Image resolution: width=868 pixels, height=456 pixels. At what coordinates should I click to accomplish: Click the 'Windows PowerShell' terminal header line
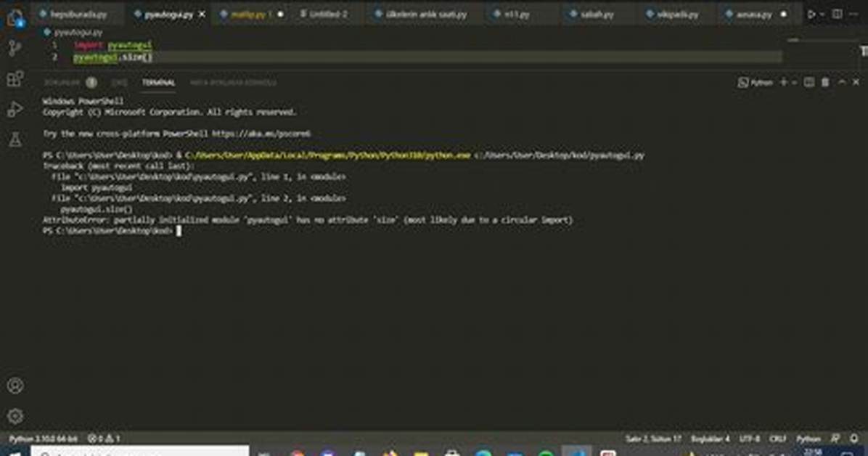(x=83, y=101)
